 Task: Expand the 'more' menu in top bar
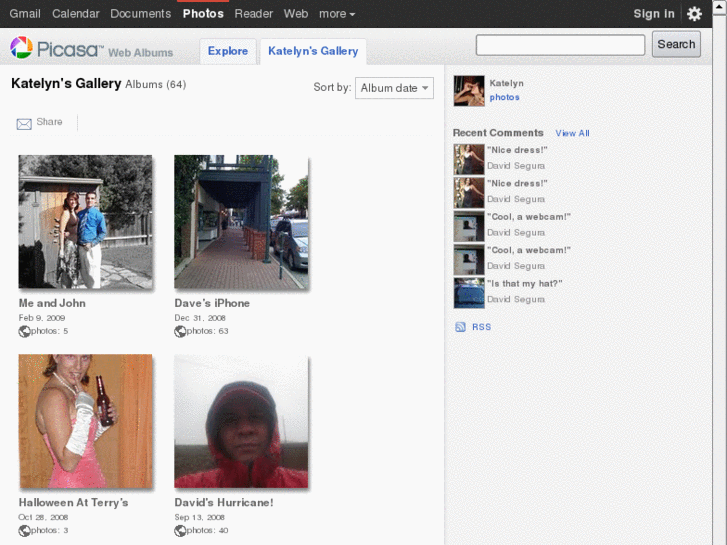point(337,14)
